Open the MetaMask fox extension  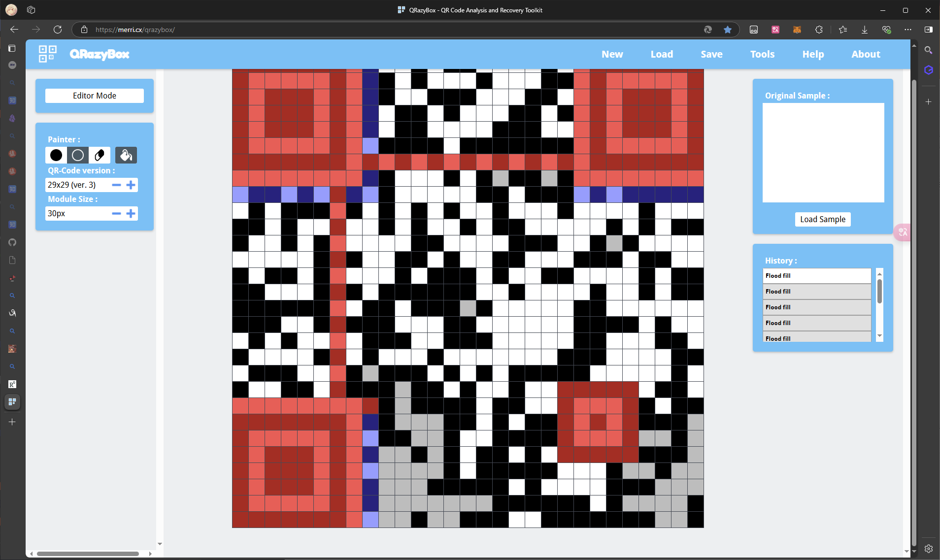[797, 30]
